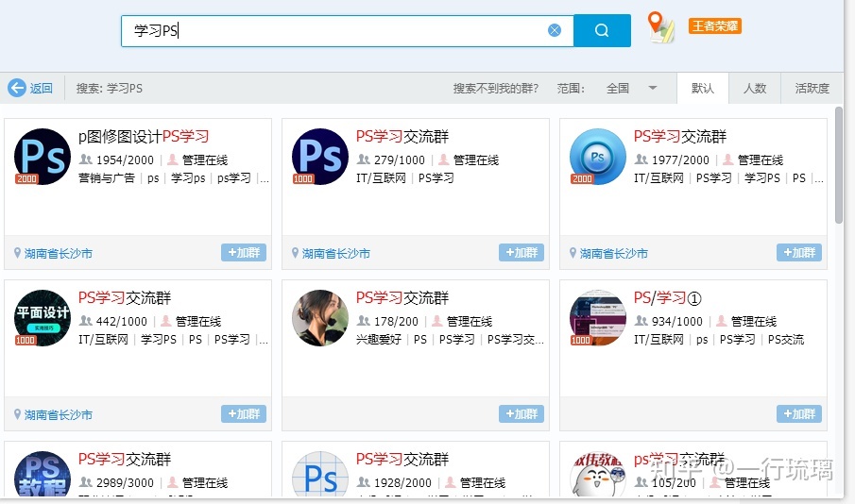Open the 2989/3000 PS学习交流群 title
Image resolution: width=855 pixels, height=504 pixels.
[x=125, y=460]
